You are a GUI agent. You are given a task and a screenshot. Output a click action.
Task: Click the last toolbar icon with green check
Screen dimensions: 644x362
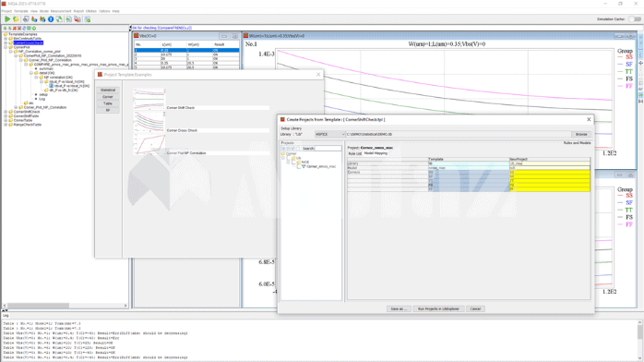[x=87, y=18]
